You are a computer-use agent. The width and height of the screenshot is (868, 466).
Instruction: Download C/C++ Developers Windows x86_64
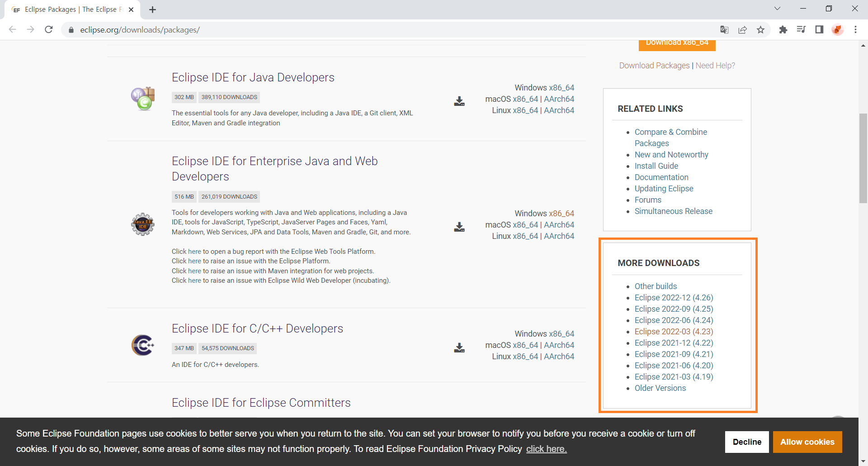click(x=561, y=334)
